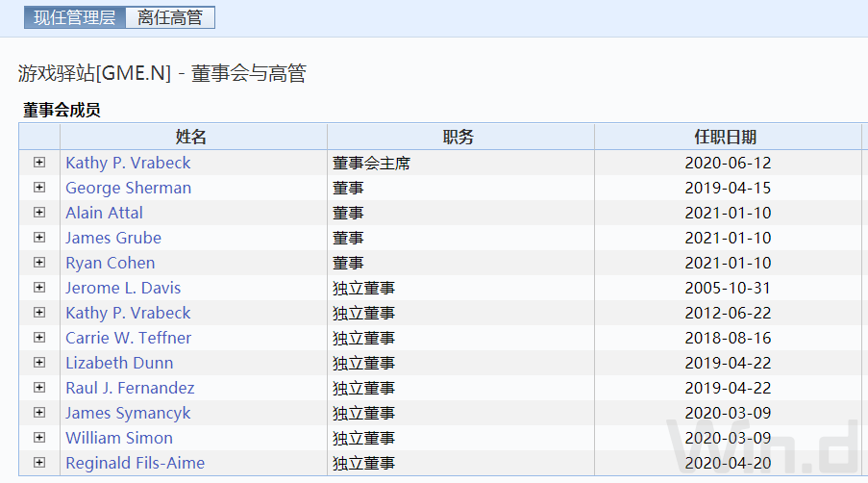Open Kathy P. Vrabeck link in 董事会主席 row
The height and width of the screenshot is (483, 868).
[128, 163]
